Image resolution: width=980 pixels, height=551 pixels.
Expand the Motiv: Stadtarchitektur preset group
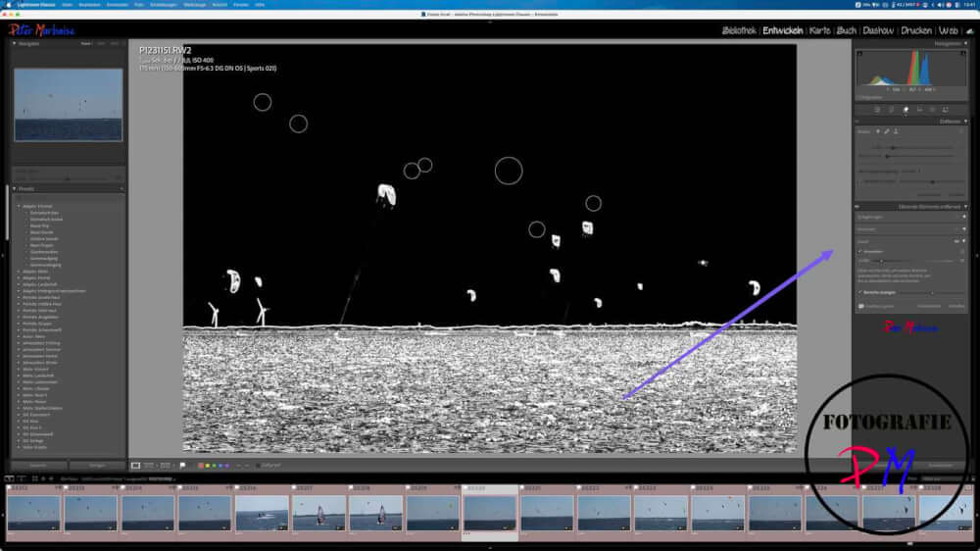(19, 408)
